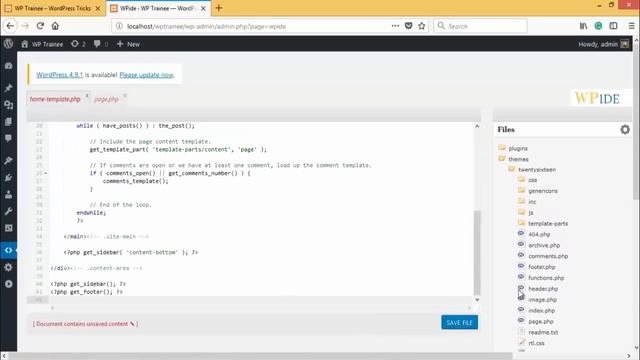The height and width of the screenshot is (360, 640).
Task: Click site info icon in address bar
Action: 119,26
